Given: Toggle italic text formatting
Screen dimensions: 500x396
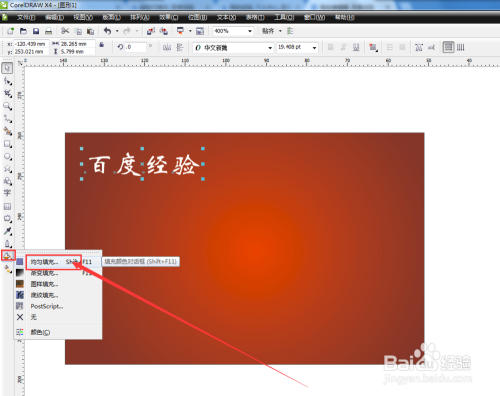Looking at the screenshot, I should (x=343, y=47).
